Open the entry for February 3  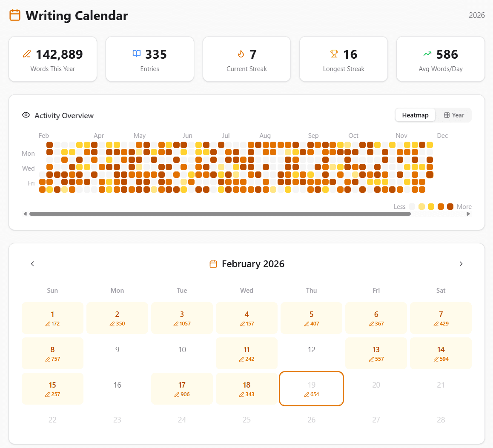[x=182, y=318]
